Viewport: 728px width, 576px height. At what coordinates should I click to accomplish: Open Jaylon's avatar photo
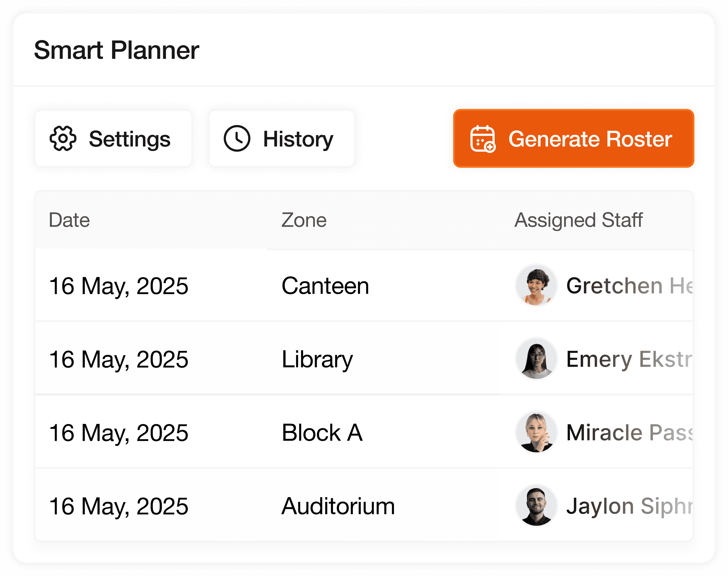tap(536, 506)
